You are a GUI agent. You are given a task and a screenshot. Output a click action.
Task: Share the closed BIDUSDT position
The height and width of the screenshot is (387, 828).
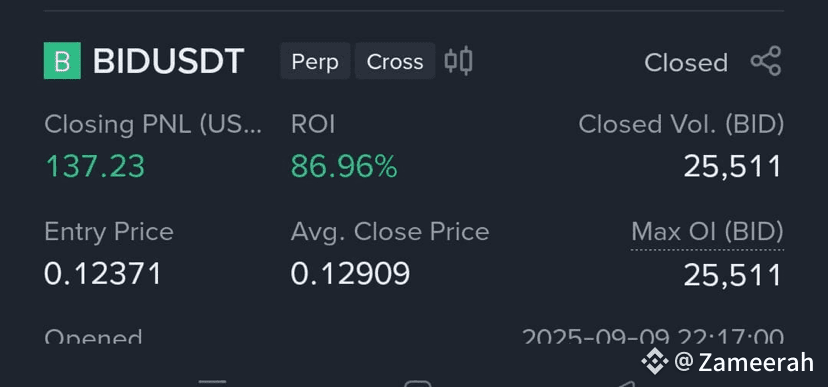point(766,61)
